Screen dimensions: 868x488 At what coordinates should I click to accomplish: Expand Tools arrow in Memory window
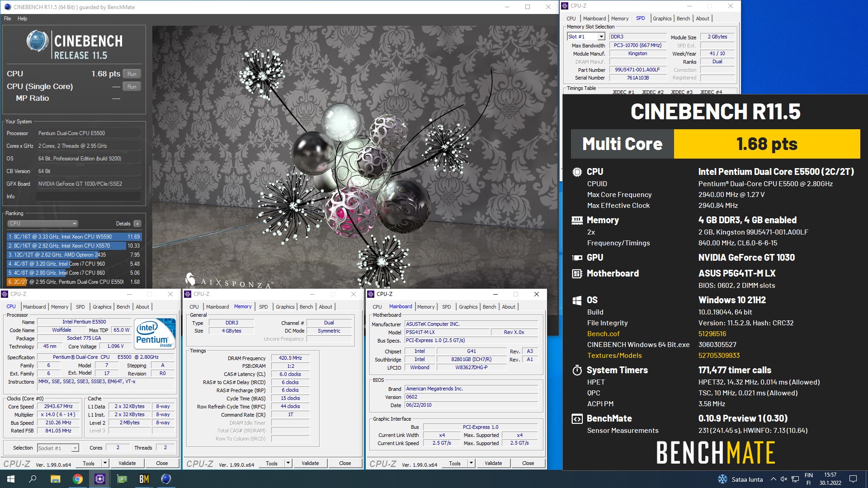[288, 463]
